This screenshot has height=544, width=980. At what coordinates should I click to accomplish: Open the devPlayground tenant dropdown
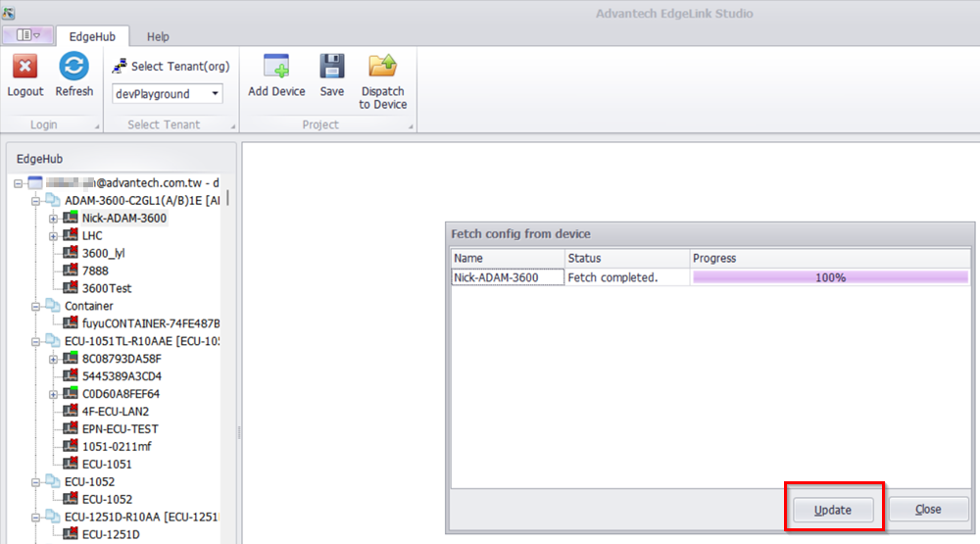click(215, 94)
